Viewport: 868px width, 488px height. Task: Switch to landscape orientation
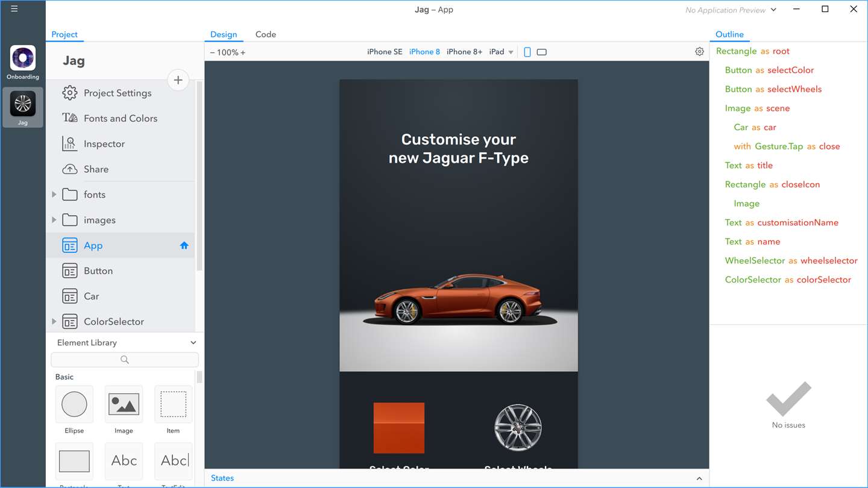[x=542, y=52]
